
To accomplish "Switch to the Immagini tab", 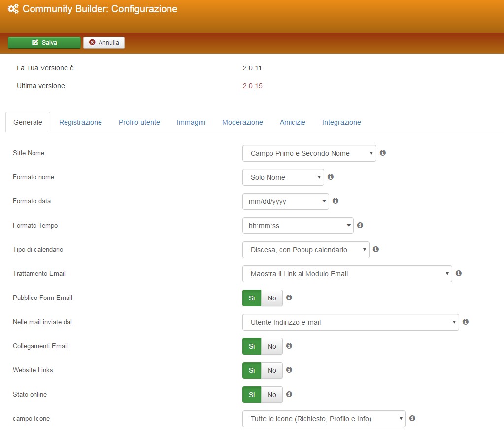I will coord(191,122).
